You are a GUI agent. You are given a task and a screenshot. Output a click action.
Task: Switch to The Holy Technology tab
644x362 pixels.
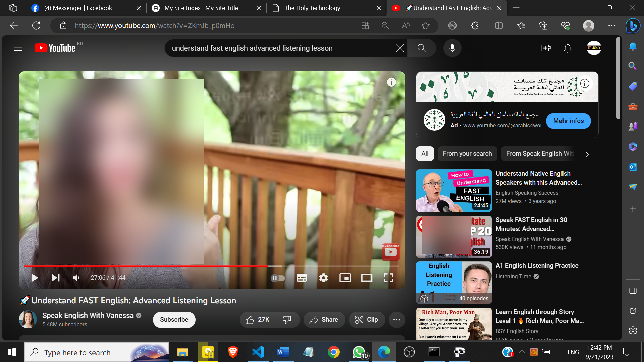pos(312,8)
